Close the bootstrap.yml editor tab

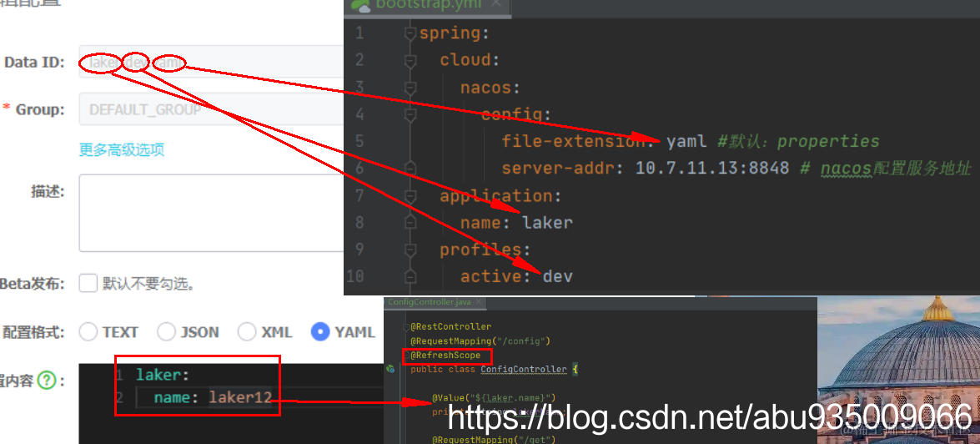click(495, 3)
